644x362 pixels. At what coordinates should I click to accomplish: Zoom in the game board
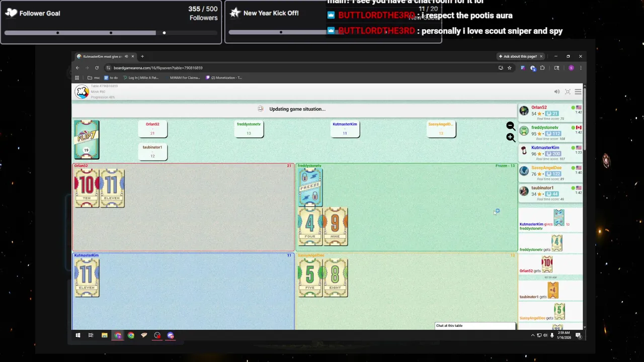coord(510,137)
